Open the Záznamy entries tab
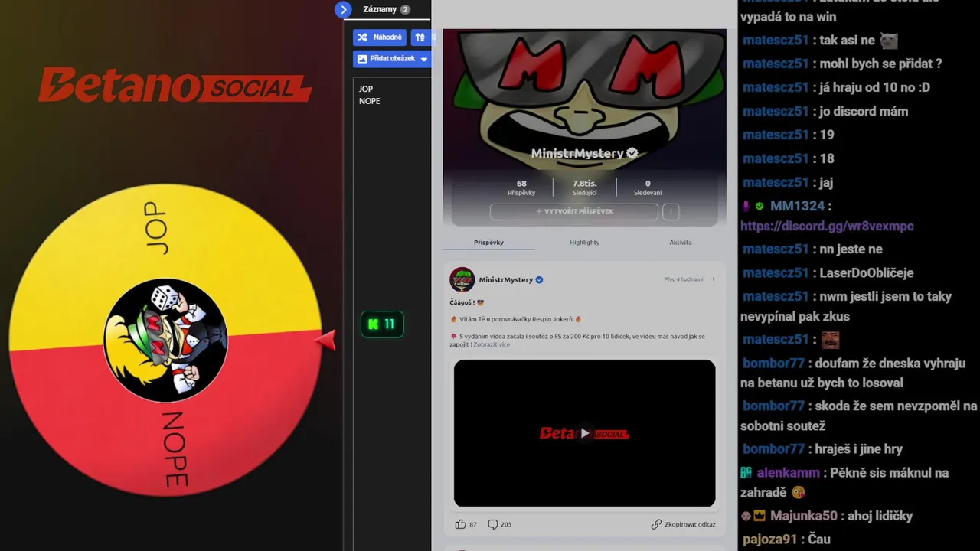The height and width of the screenshot is (551, 980). [x=387, y=9]
